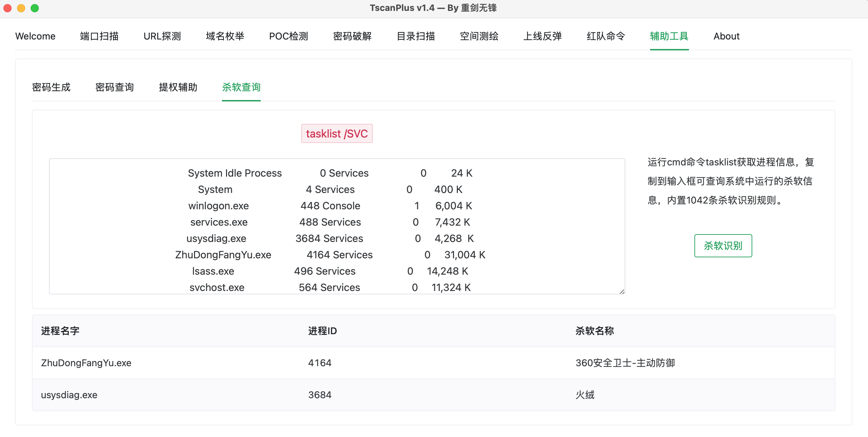Select the 提权辅助 sub-tab
The height and width of the screenshot is (437, 868).
(178, 87)
